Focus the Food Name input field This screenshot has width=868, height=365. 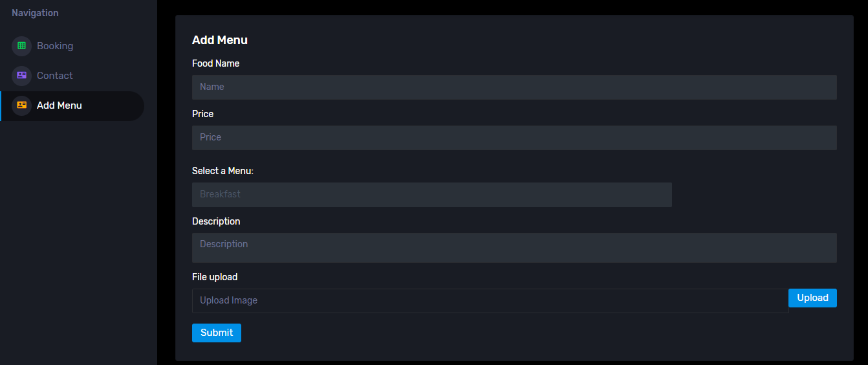(x=514, y=87)
